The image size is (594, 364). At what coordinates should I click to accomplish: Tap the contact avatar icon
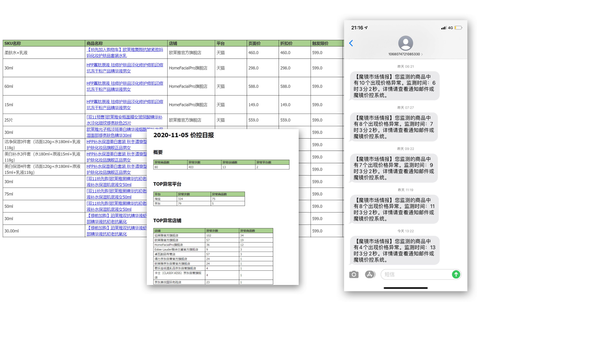(405, 43)
